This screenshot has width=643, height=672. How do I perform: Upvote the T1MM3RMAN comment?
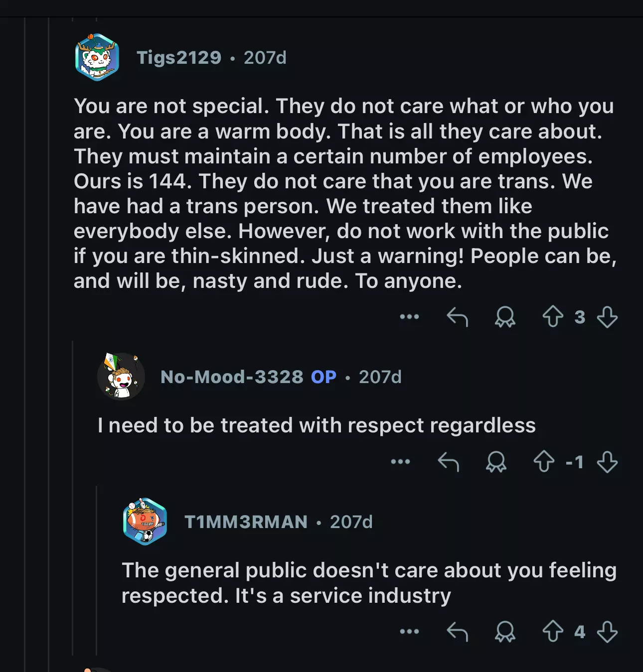pos(553,632)
